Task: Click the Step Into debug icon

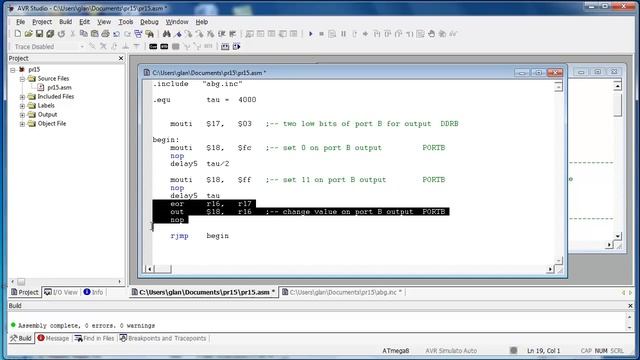Action: click(377, 34)
